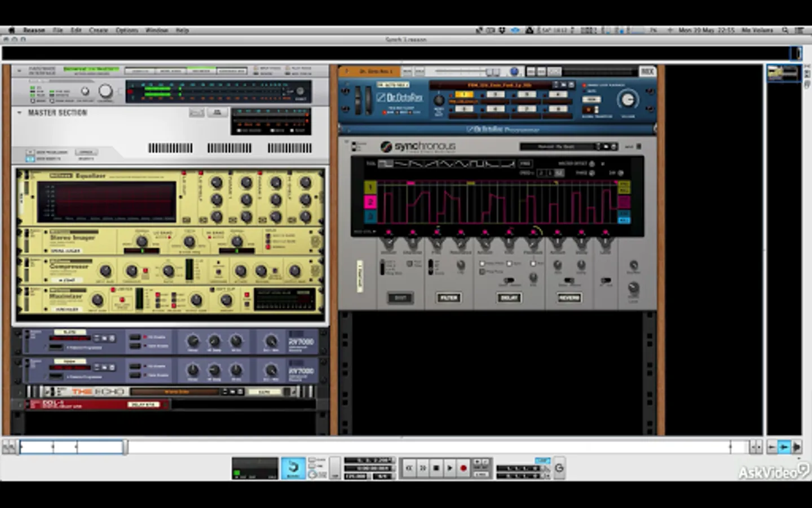Unfold the DDL-1 delay device
The width and height of the screenshot is (812, 508).
click(x=21, y=404)
